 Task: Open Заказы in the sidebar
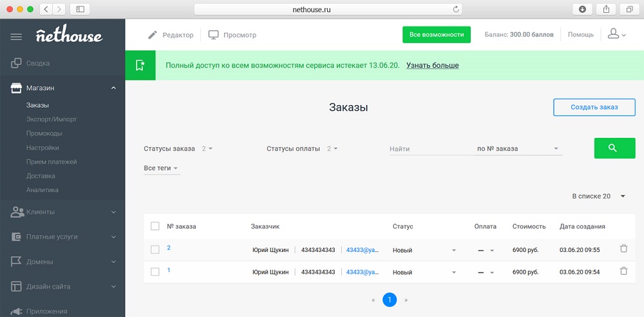pos(38,105)
